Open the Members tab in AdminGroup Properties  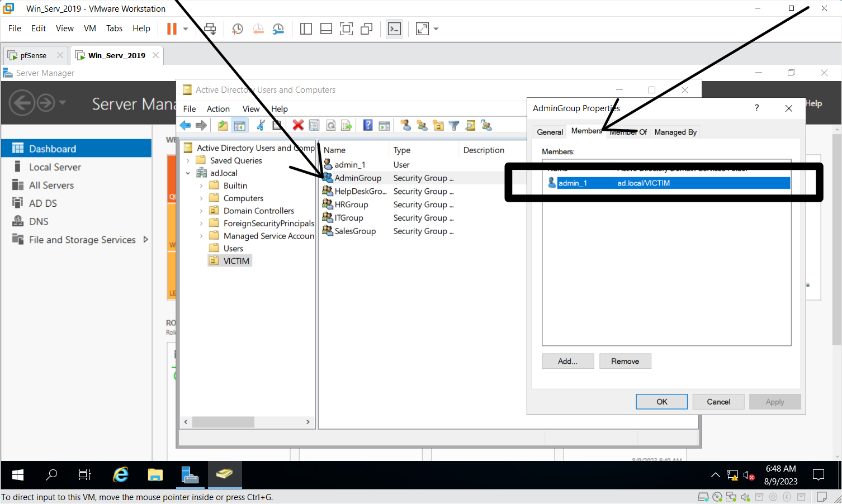point(586,131)
